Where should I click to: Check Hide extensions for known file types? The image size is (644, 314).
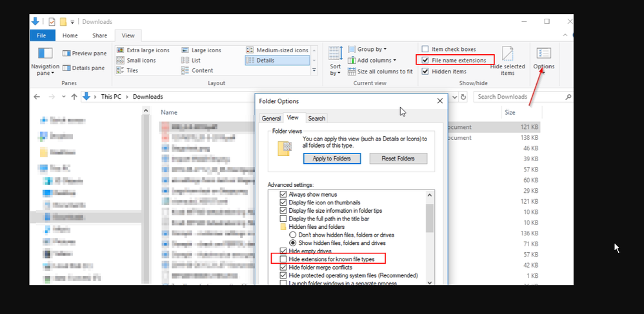[283, 259]
